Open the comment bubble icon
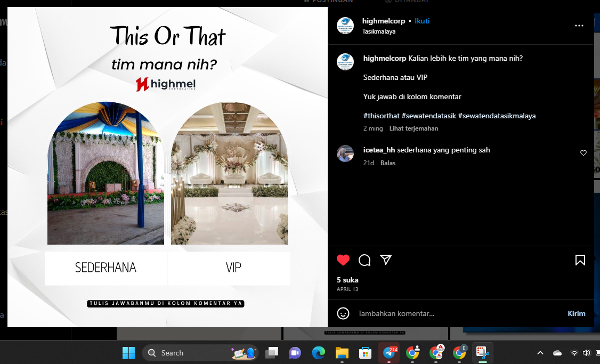The width and height of the screenshot is (600, 364). (364, 260)
